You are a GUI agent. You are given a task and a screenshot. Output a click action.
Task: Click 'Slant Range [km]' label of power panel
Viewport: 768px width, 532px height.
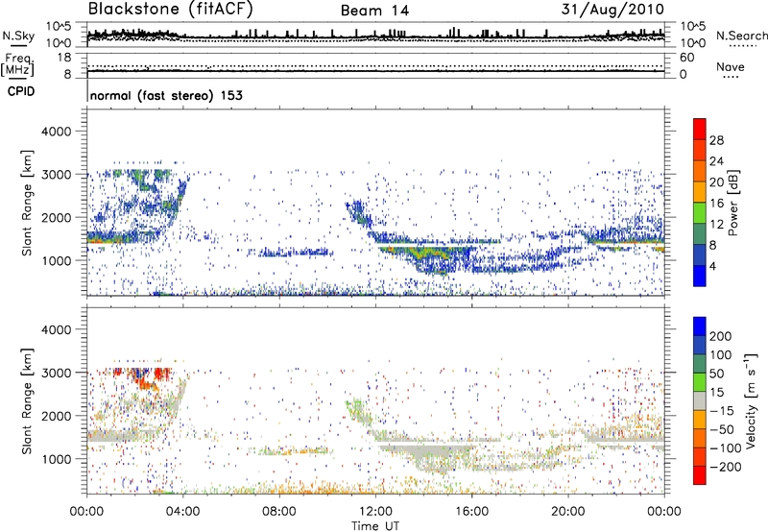tap(27, 203)
